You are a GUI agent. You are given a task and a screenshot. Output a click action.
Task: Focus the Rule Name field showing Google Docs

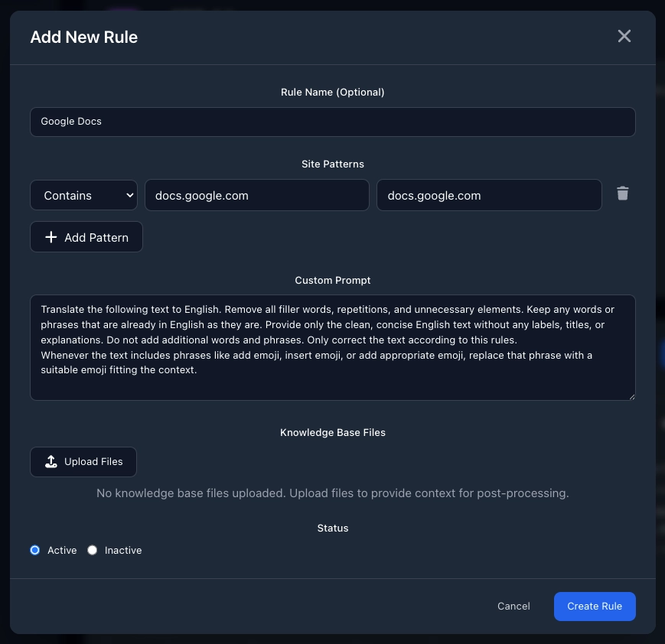click(333, 122)
